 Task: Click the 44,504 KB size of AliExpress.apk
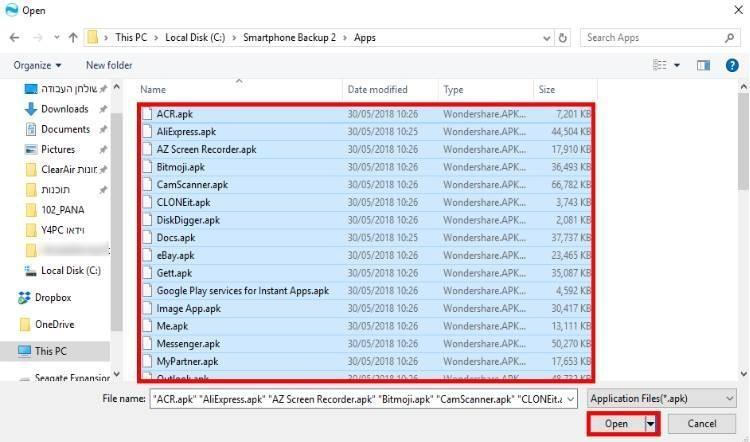pos(571,132)
